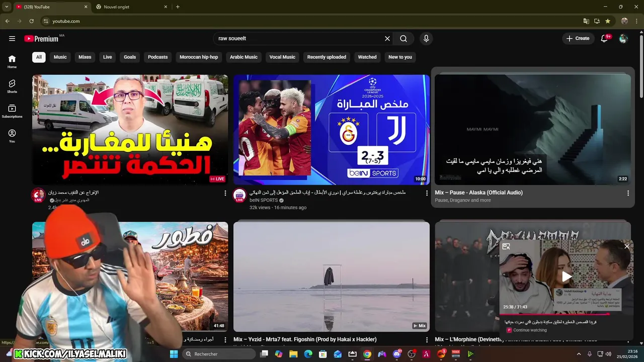Click the magnifier search button
The image size is (644, 362).
coord(404,39)
